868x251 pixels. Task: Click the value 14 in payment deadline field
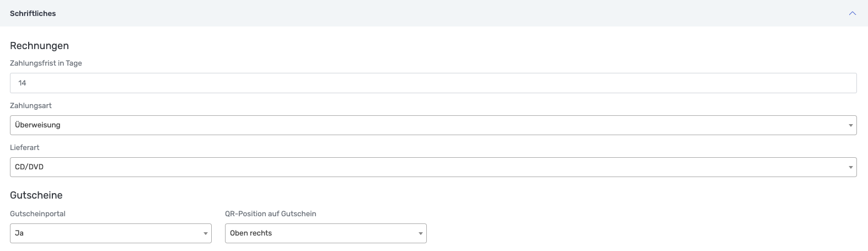click(x=23, y=83)
